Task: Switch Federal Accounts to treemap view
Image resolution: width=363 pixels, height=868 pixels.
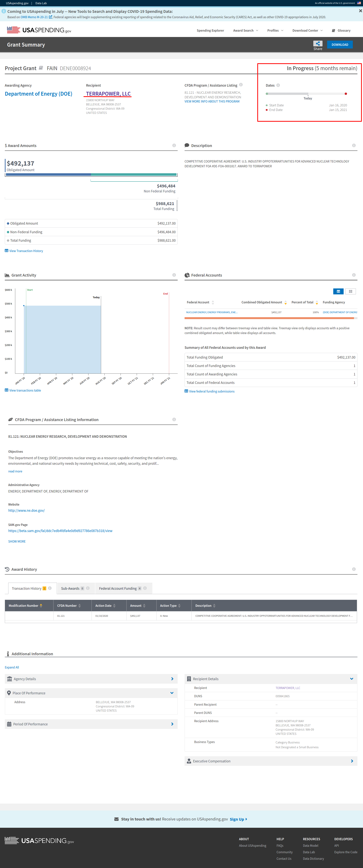Action: [351, 292]
